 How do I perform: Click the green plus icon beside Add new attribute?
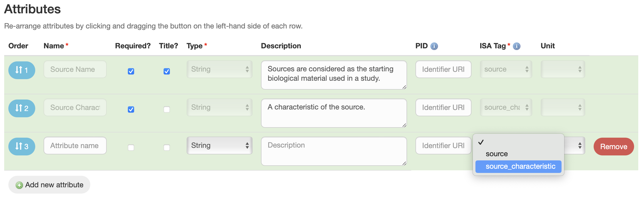click(x=19, y=185)
